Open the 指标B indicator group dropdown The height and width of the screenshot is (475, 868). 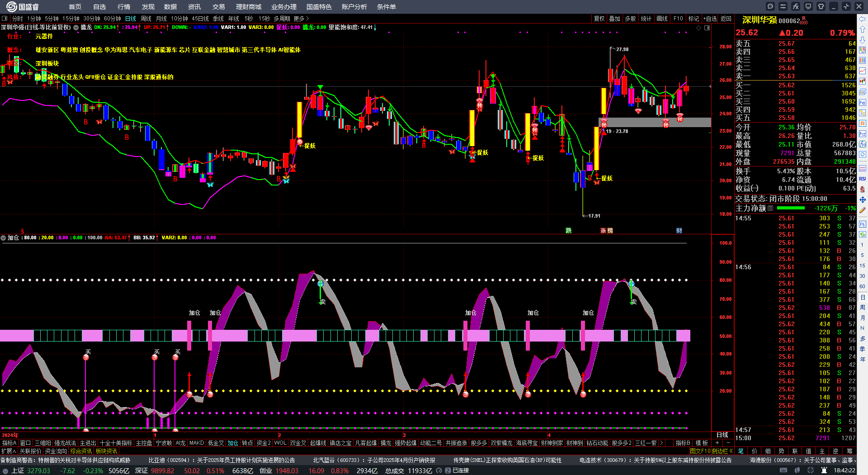pyautogui.click(x=683, y=443)
